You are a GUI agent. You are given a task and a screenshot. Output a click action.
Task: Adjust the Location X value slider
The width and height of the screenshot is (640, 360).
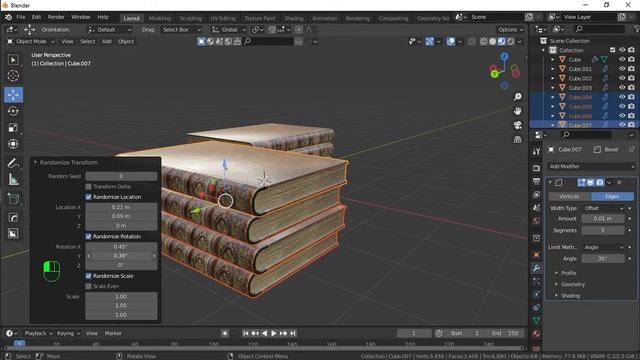pyautogui.click(x=121, y=207)
